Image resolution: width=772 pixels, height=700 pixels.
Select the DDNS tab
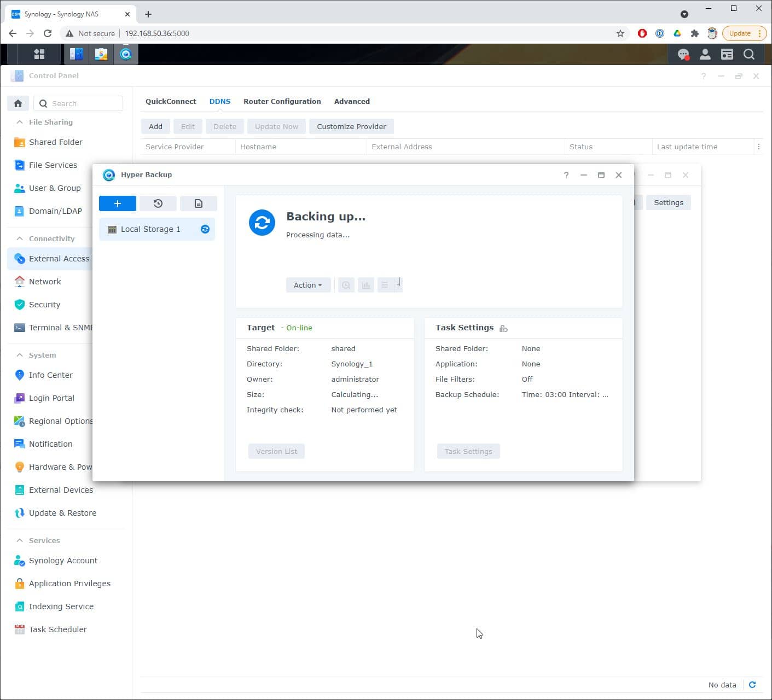pos(220,101)
